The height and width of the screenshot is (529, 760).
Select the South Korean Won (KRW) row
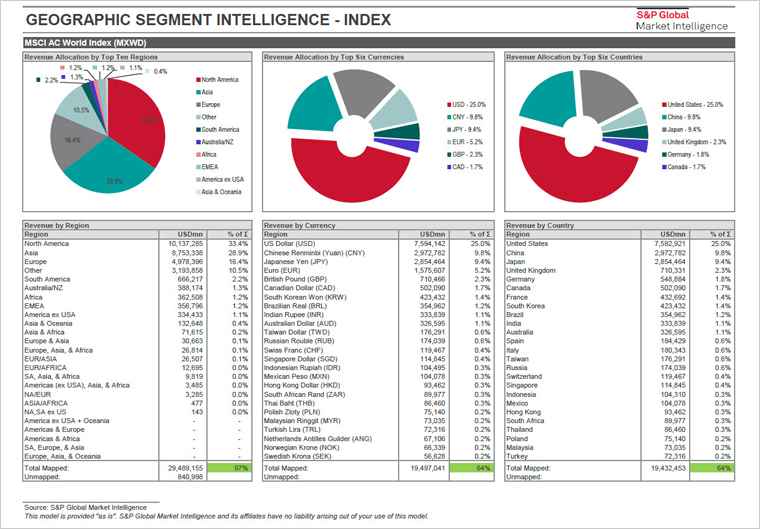[x=378, y=297]
